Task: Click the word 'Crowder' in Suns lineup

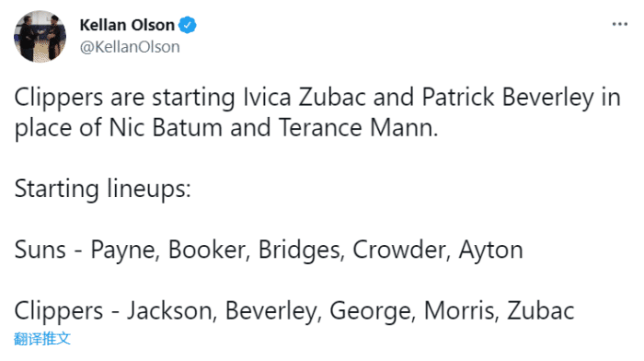Action: [401, 250]
